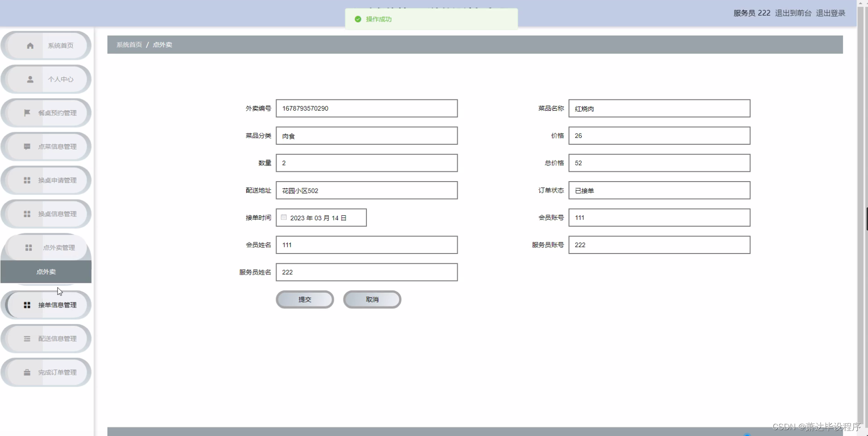Click the list icon of 配送信息管理
The image size is (868, 436).
click(27, 339)
